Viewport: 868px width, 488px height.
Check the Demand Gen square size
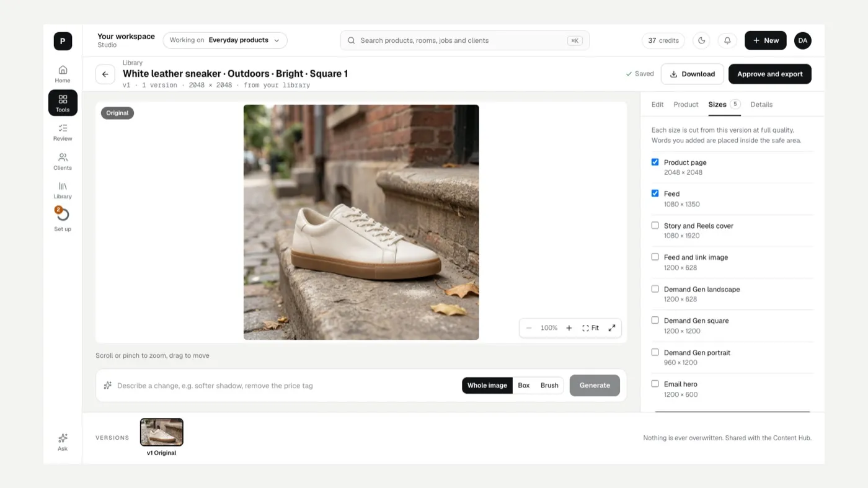click(x=655, y=320)
